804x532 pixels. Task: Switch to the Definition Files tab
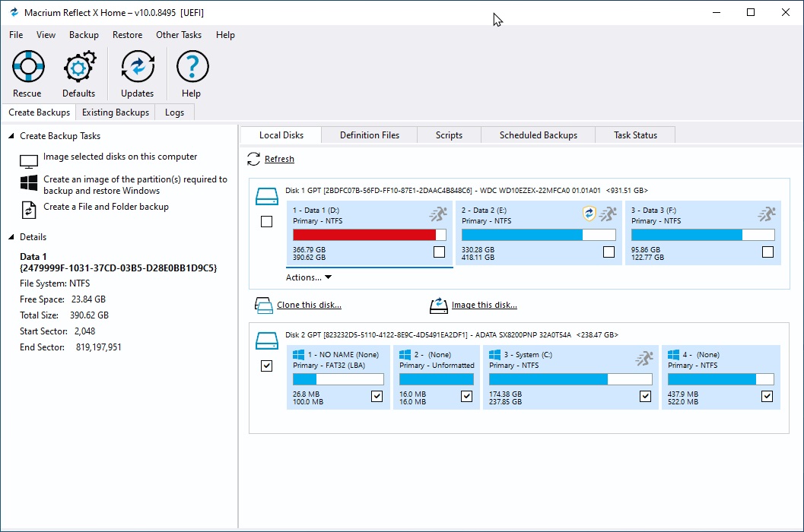[x=369, y=135]
